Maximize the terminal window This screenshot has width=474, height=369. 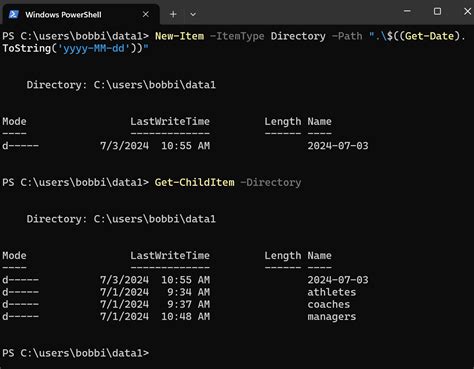[x=437, y=11]
